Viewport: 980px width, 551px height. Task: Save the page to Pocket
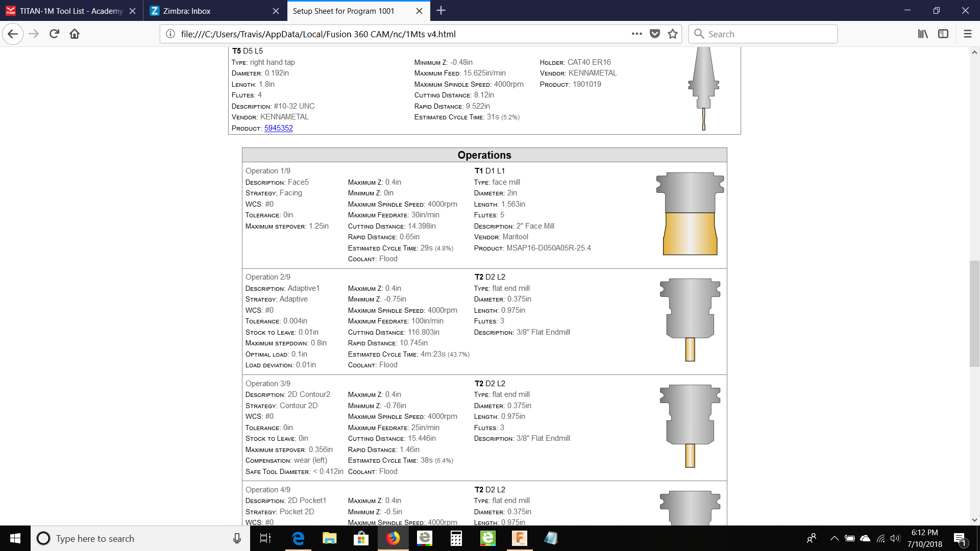655,34
